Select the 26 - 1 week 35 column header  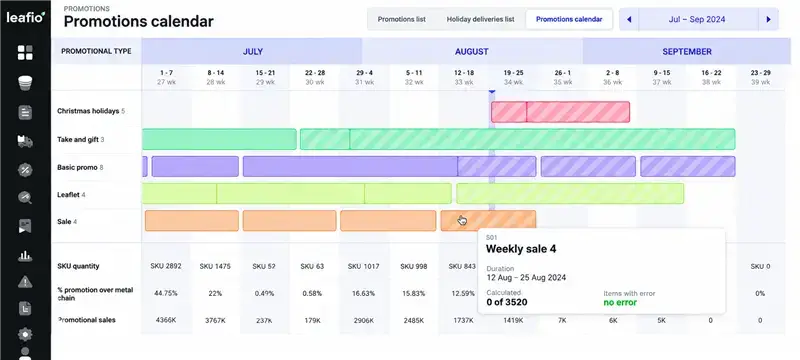[x=562, y=78]
